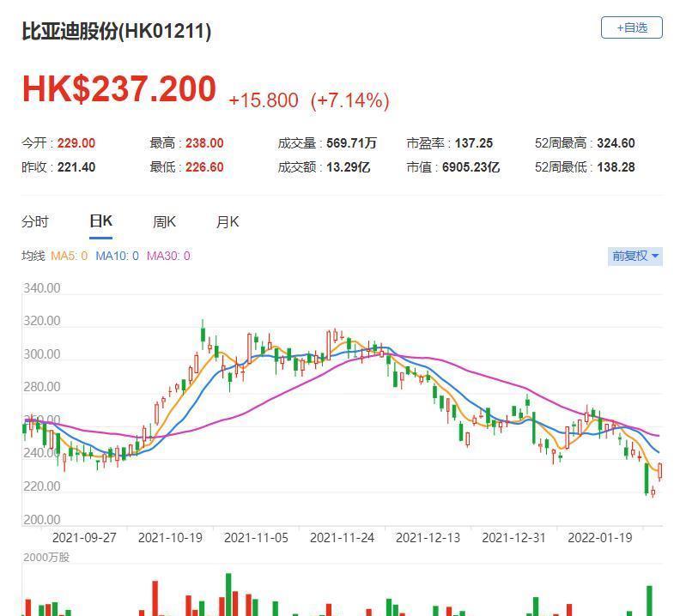Click the 2021-11-05 date axis label
680x616 pixels.
[x=257, y=538]
